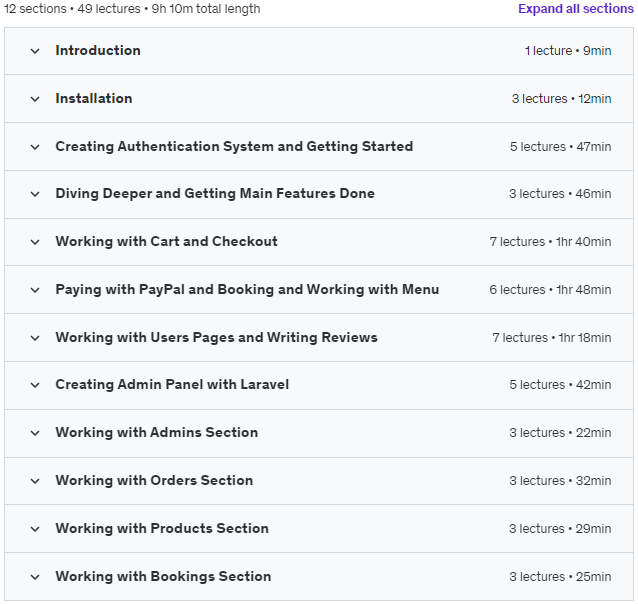Image resolution: width=638 pixels, height=604 pixels.
Task: Open Paying with PayPal and Booking heading
Action: pyautogui.click(x=247, y=289)
